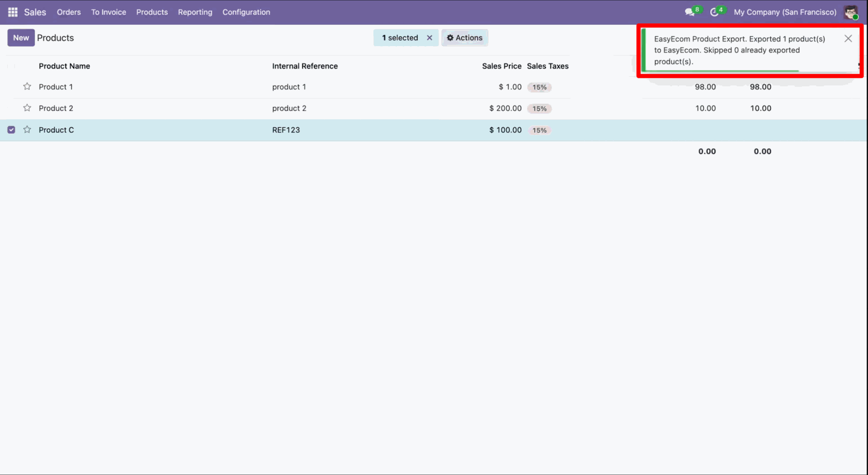Open the Product 2 record
Viewport: 868px width, 475px height.
[x=56, y=108]
